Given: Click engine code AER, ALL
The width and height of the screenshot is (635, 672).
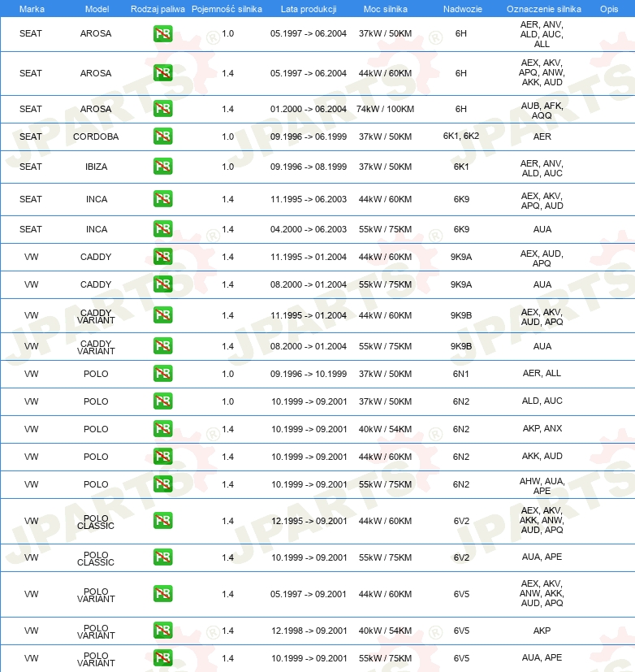Looking at the screenshot, I should click(x=542, y=373).
